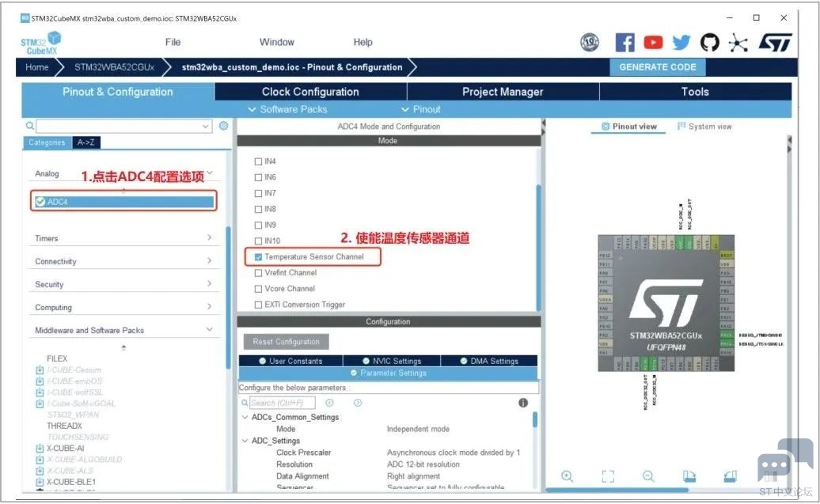Click the parameter Search (Ctrl+F) field

pyautogui.click(x=283, y=403)
